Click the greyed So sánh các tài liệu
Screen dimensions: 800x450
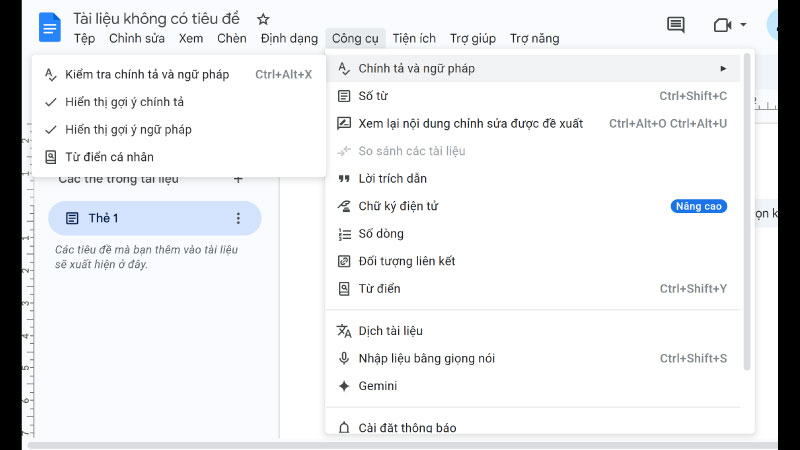533,151
